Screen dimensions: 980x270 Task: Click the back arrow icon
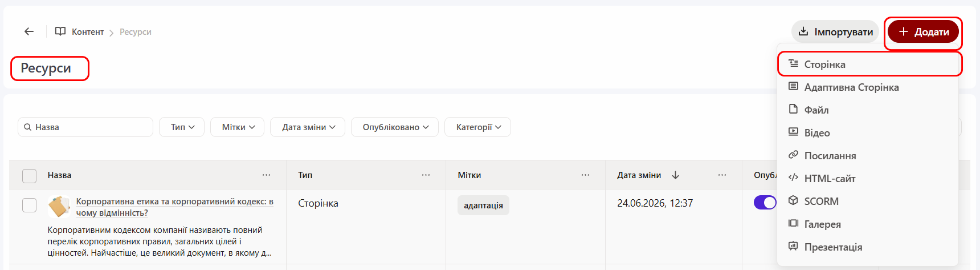[29, 31]
